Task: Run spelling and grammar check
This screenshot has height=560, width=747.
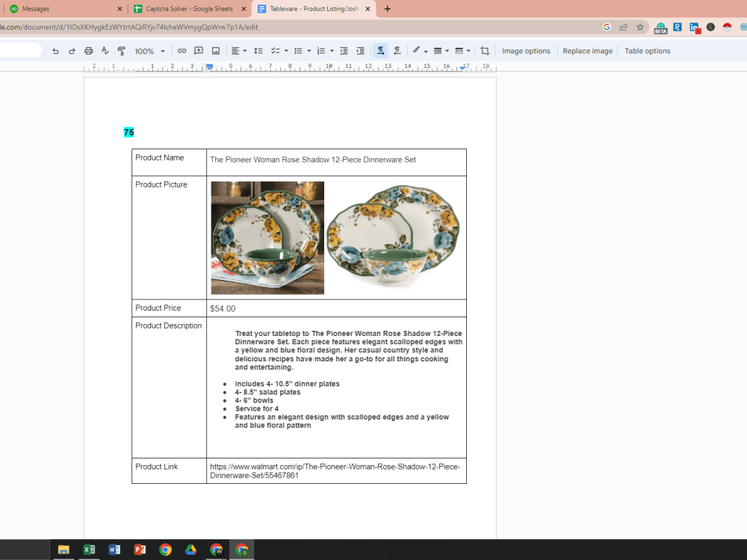Action: tap(105, 51)
